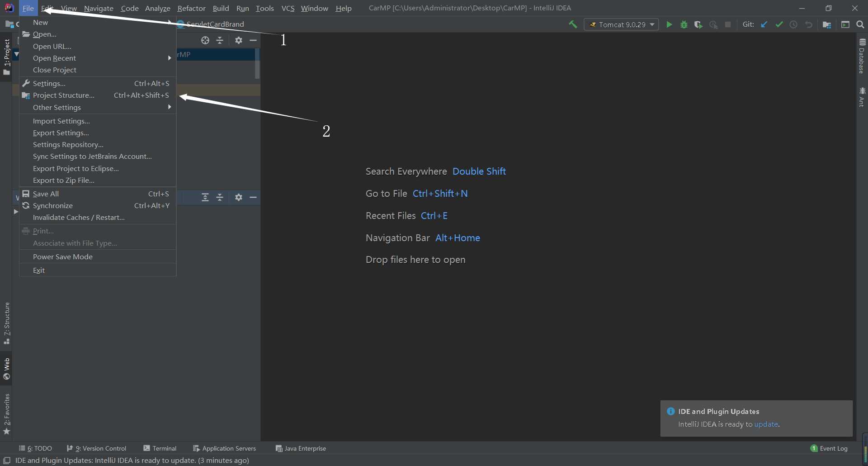Open the Event Log
868x466 pixels.
[x=829, y=448]
